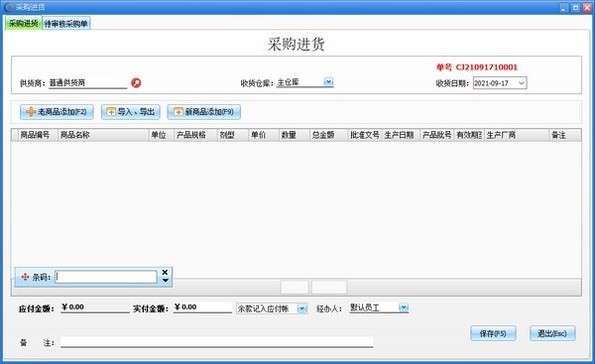The width and height of the screenshot is (595, 364).
Task: Click the 实付金额 amount field
Action: (202, 307)
